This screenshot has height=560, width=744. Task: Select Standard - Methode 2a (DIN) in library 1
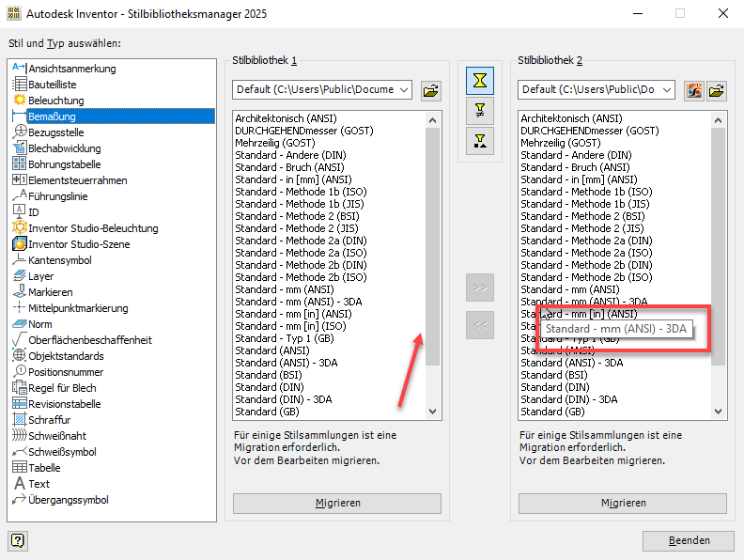301,241
